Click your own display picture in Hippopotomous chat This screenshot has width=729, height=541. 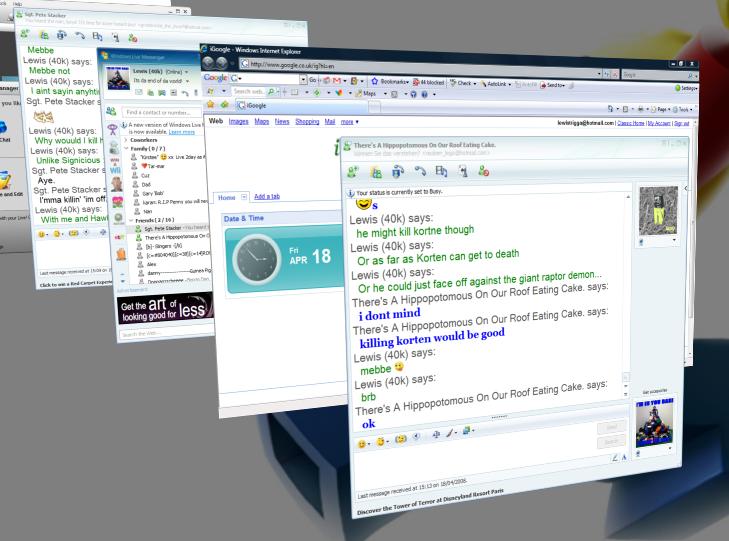point(655,422)
